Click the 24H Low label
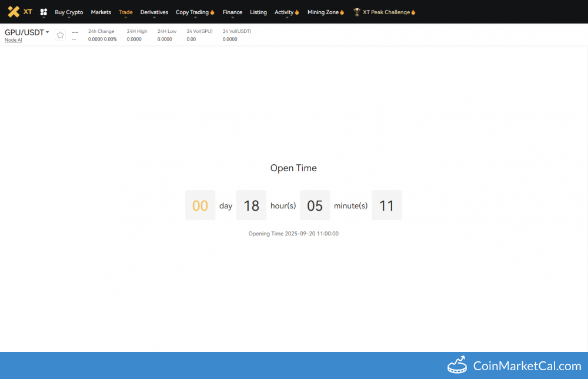Viewport: 588px width, 379px height. pos(167,31)
